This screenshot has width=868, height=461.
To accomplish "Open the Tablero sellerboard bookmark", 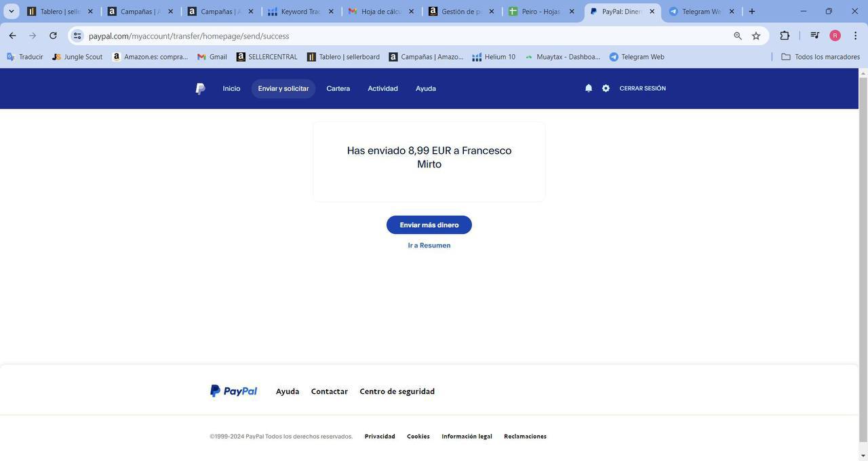I will pos(343,57).
